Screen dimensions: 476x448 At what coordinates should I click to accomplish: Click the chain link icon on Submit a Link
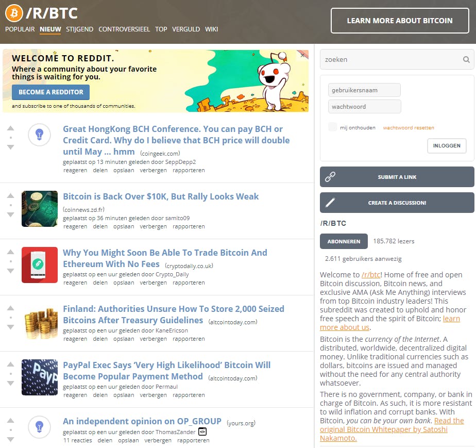[330, 177]
